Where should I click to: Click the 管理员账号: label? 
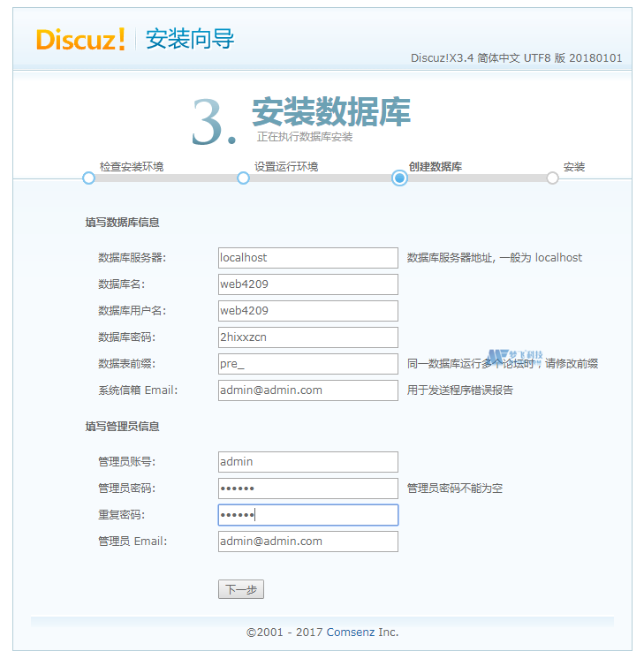click(127, 462)
